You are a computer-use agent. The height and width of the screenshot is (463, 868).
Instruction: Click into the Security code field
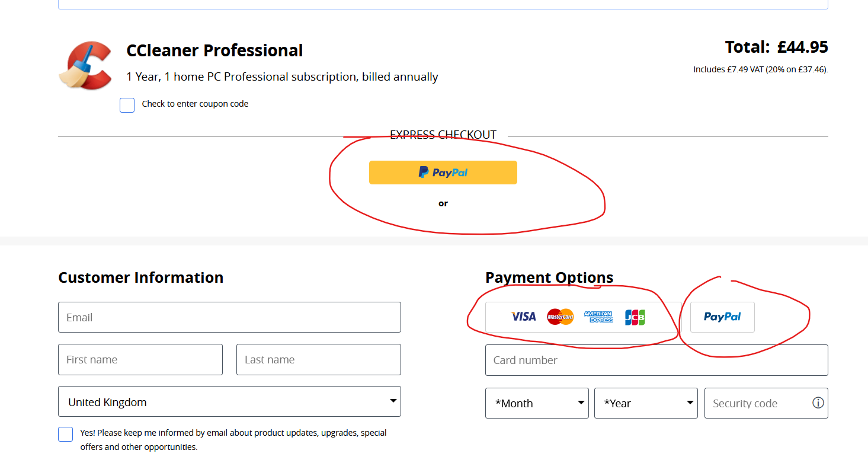point(758,403)
